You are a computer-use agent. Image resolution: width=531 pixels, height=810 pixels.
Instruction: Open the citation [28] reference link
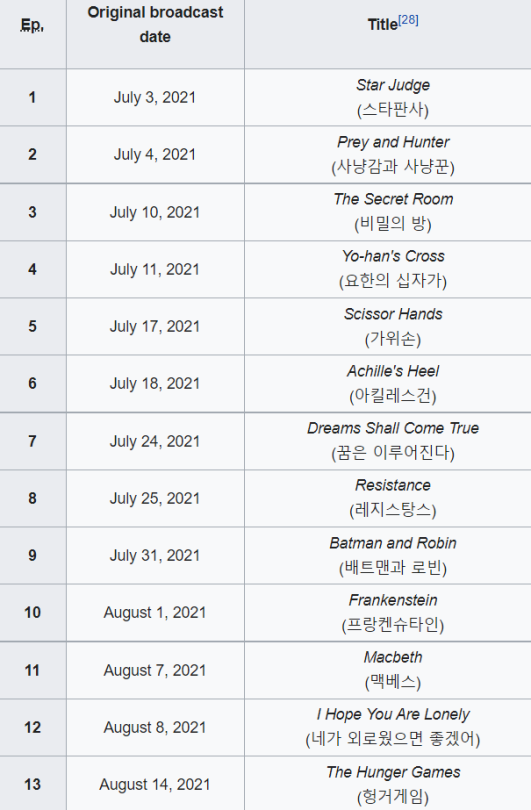click(408, 20)
